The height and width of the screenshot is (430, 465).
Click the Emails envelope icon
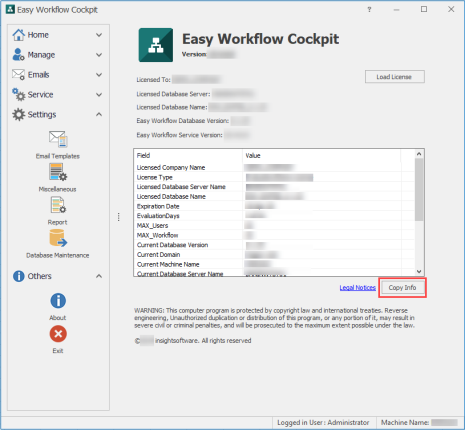click(x=18, y=75)
